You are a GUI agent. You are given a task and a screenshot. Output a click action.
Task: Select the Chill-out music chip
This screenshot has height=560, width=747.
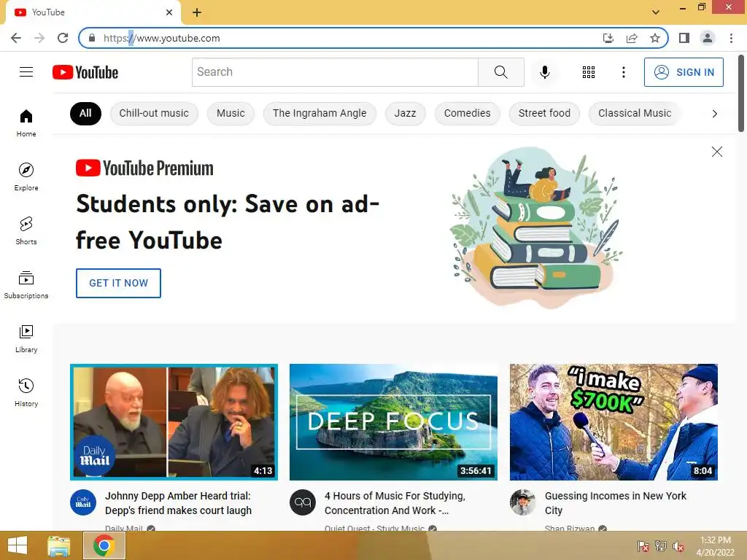point(154,114)
